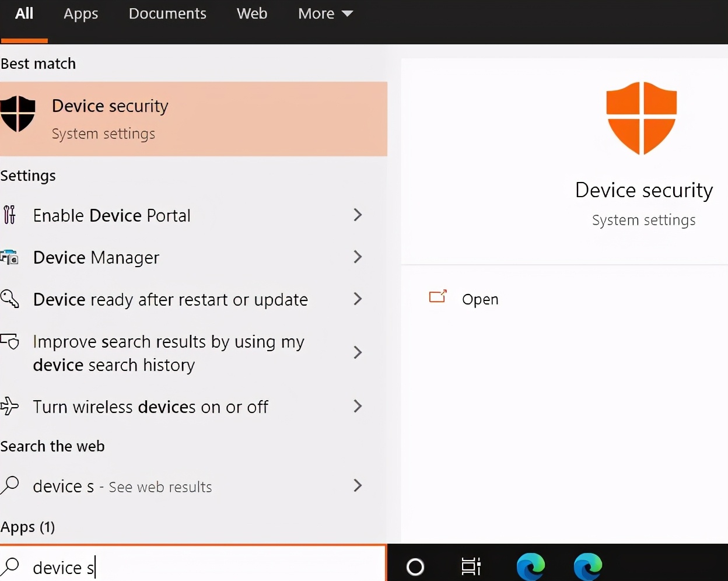Viewport: 728px width, 581px height.
Task: Click the second Edge icon on the taskbar
Action: point(587,566)
